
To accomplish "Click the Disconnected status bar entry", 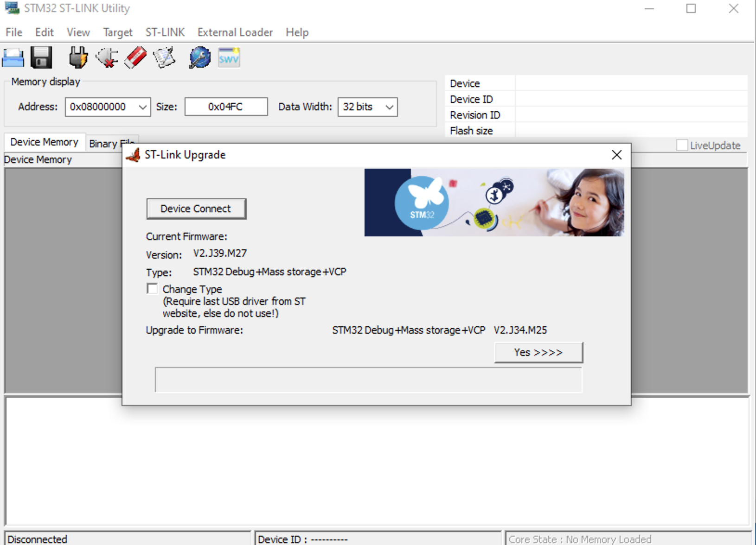I will pyautogui.click(x=128, y=539).
